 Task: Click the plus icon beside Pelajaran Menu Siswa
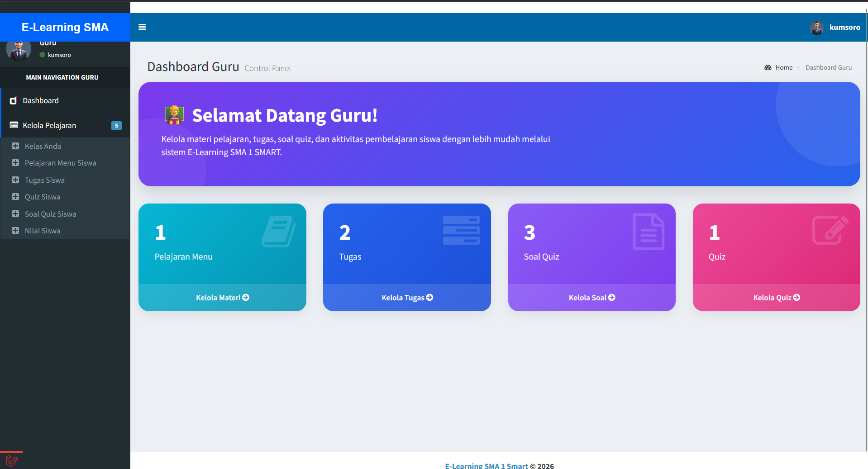pyautogui.click(x=15, y=163)
